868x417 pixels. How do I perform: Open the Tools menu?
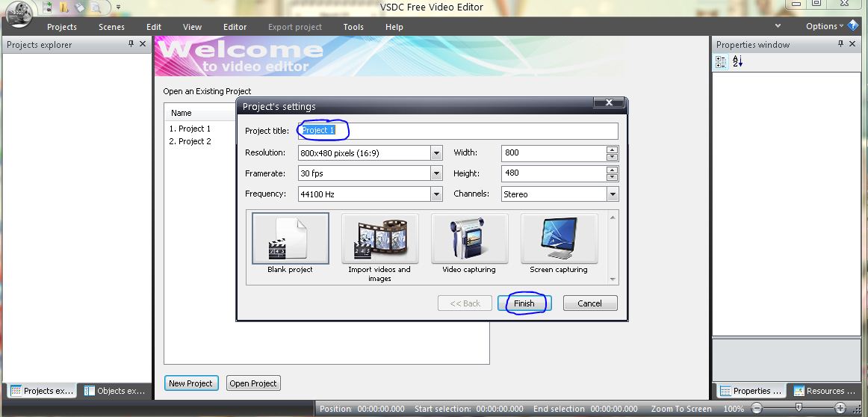pyautogui.click(x=353, y=27)
